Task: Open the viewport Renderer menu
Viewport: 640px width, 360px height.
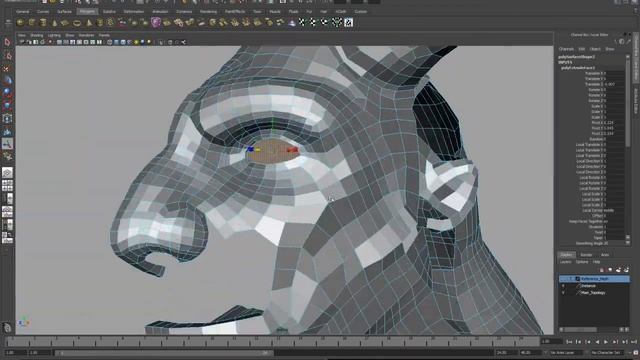Action: (x=86, y=36)
